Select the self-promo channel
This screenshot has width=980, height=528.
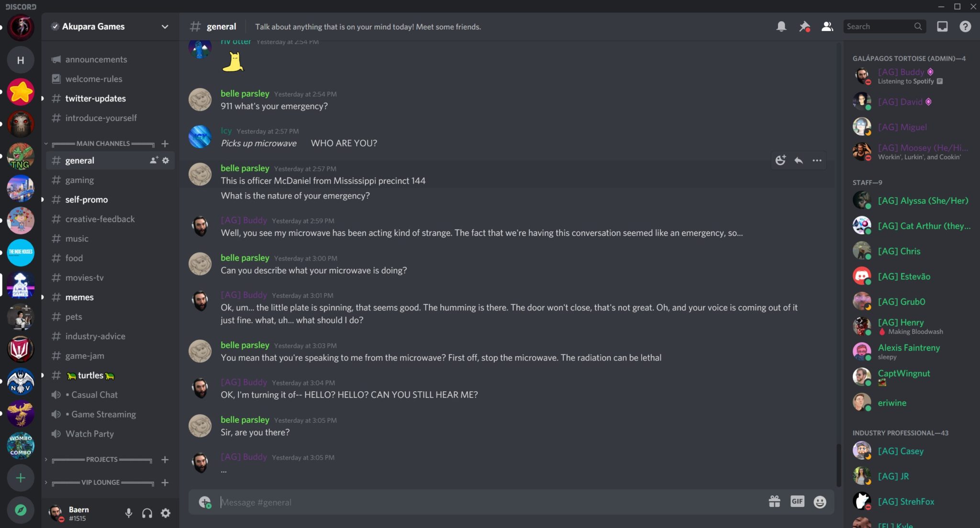(86, 199)
